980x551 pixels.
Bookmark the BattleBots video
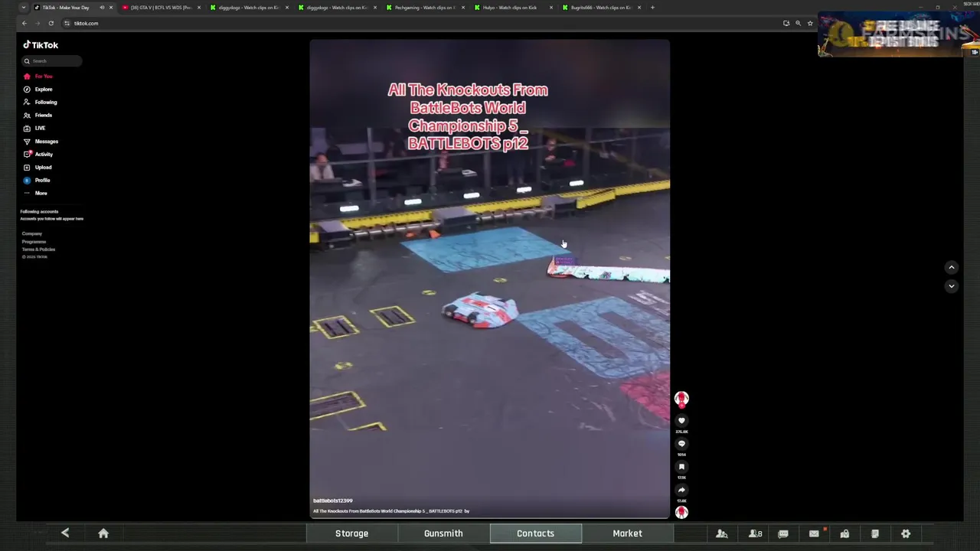[681, 467]
